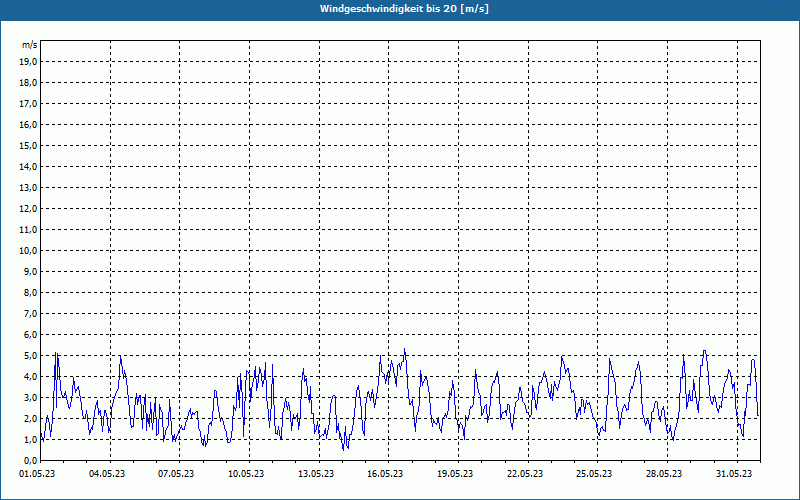Click the 5,0 y-axis label
Viewport: 800px width, 500px height.
(x=30, y=355)
